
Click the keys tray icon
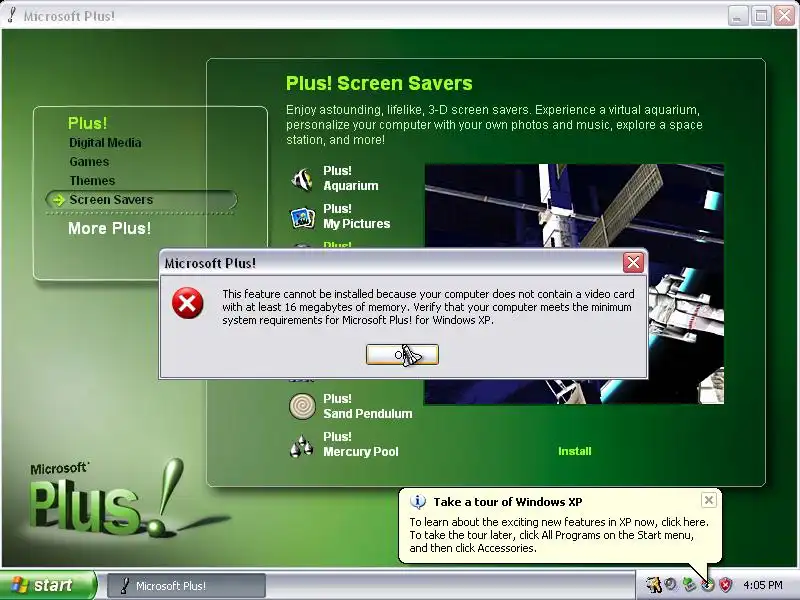pos(654,585)
